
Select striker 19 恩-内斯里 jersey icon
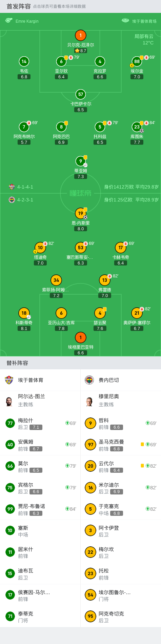pos(81,213)
